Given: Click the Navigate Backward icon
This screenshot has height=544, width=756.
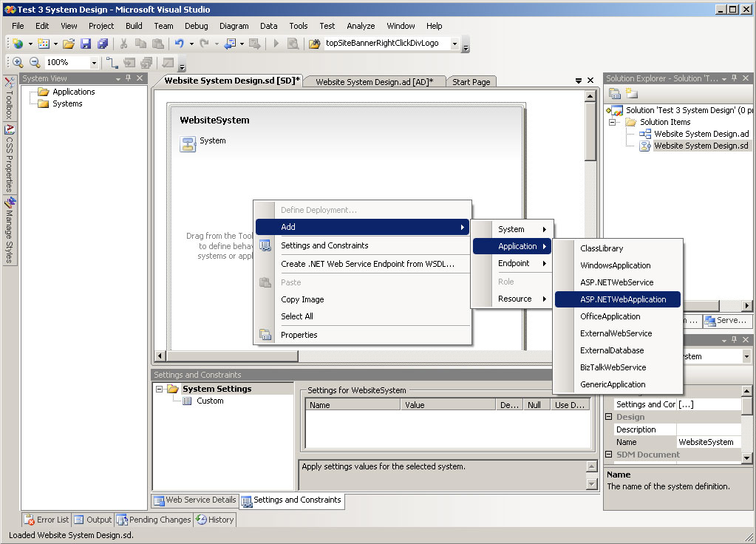Looking at the screenshot, I should point(230,44).
